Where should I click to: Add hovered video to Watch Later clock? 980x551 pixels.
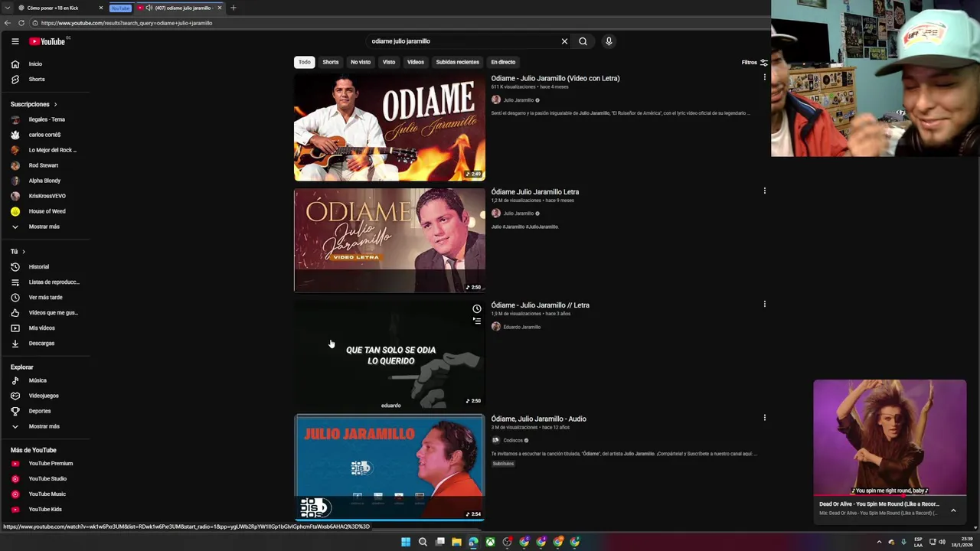pyautogui.click(x=476, y=309)
